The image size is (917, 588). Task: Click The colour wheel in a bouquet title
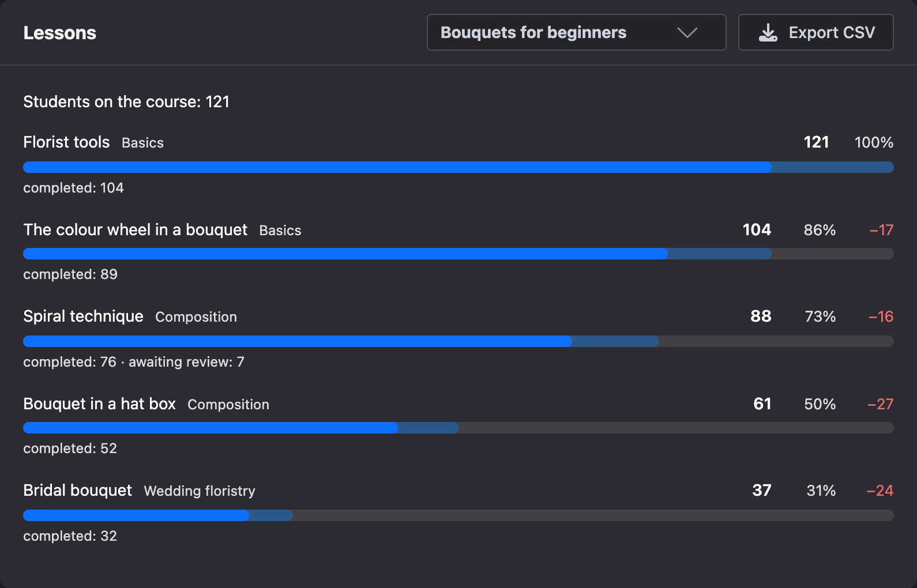pos(135,229)
